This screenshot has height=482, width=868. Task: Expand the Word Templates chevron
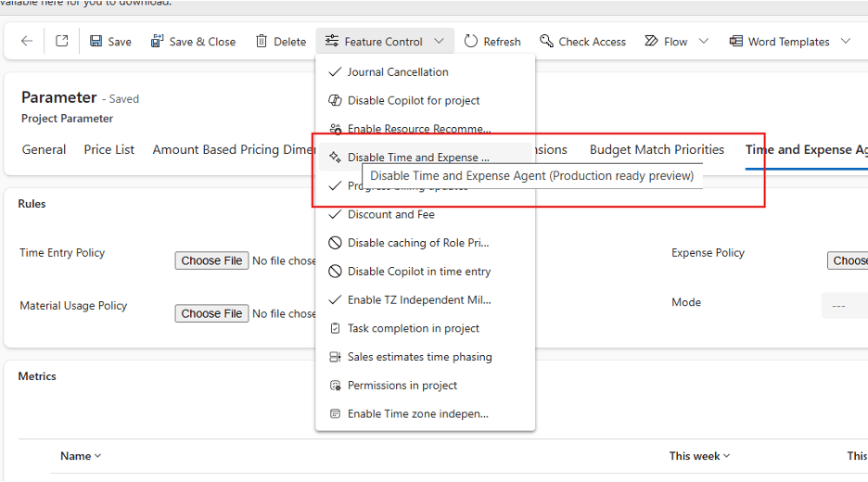tap(846, 42)
